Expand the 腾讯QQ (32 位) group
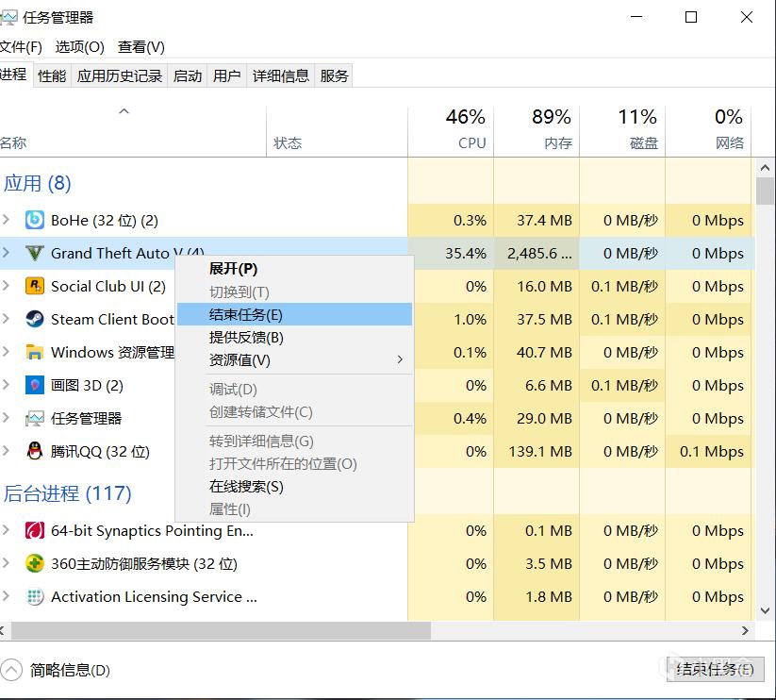 6,451
